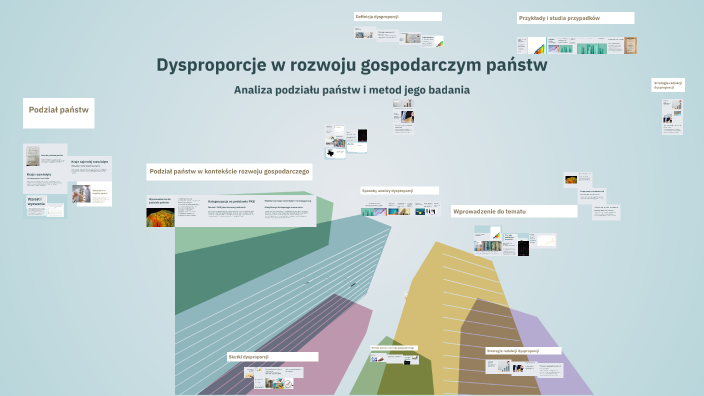Click the black square image in the center cluster
The height and width of the screenshot is (396, 704).
pyautogui.click(x=362, y=135)
